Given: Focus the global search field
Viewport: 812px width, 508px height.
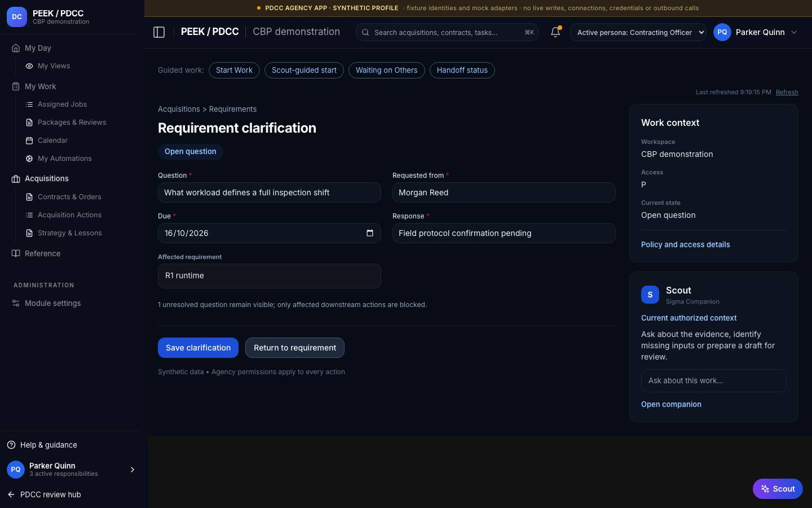Looking at the screenshot, I should [447, 32].
